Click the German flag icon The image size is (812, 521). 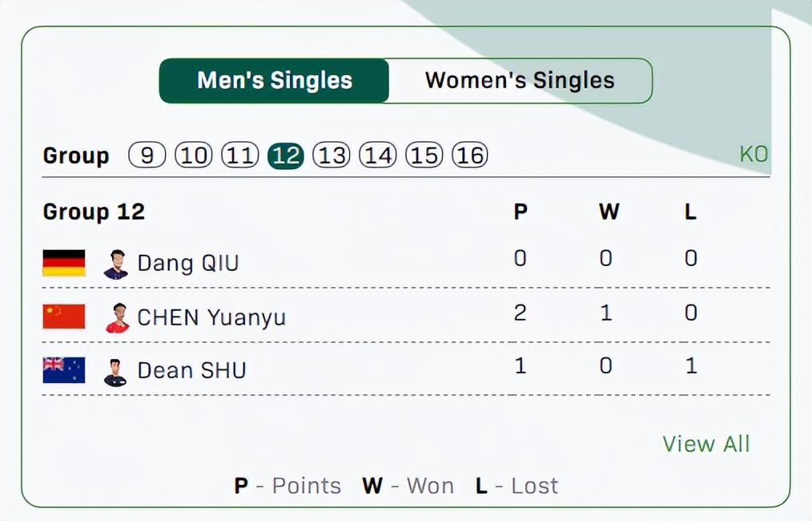[x=64, y=263]
